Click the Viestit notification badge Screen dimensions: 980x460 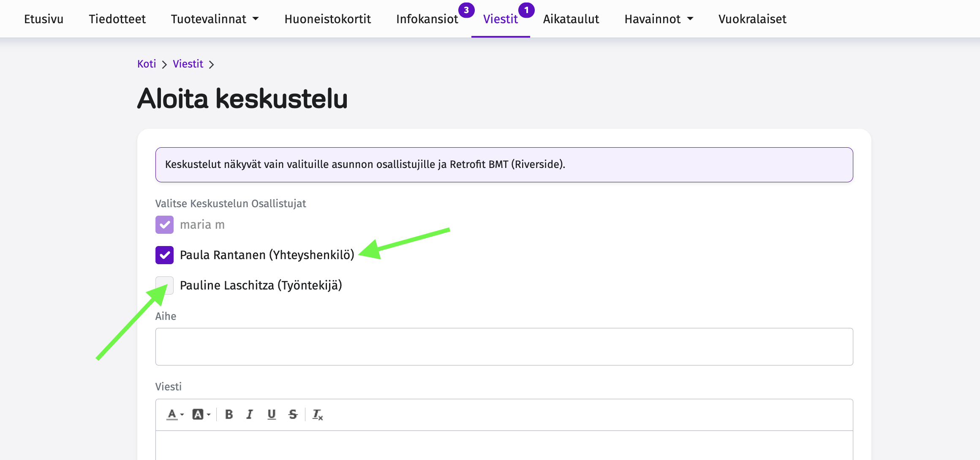pos(526,10)
